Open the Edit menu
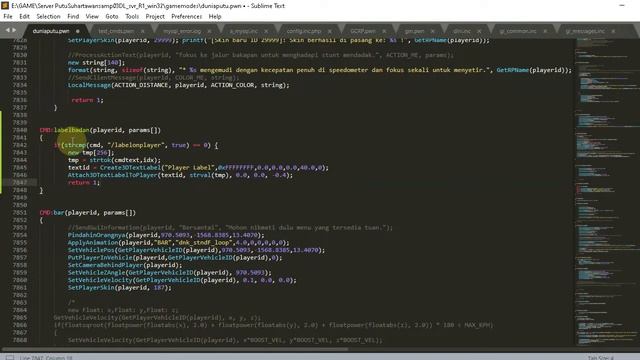The image size is (640, 360). [24, 16]
